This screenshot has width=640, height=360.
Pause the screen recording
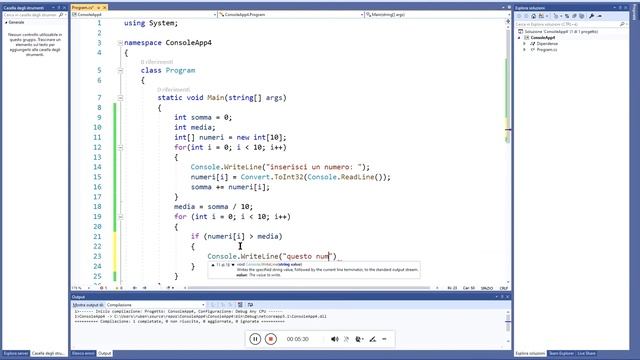tap(255, 339)
